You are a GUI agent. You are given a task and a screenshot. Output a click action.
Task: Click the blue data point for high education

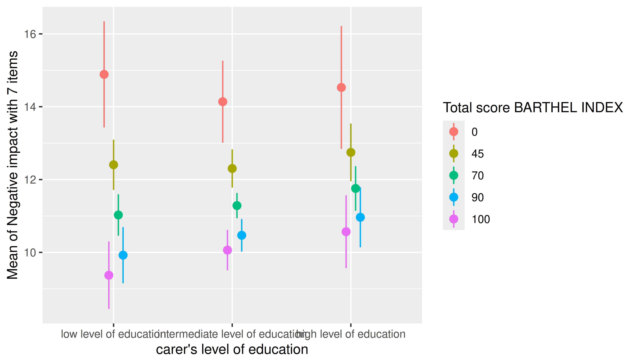(360, 217)
